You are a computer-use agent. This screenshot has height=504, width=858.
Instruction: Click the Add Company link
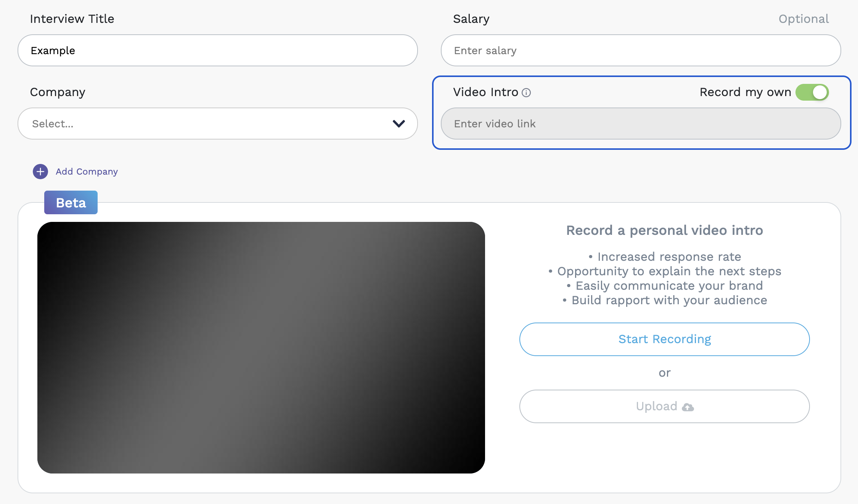87,172
